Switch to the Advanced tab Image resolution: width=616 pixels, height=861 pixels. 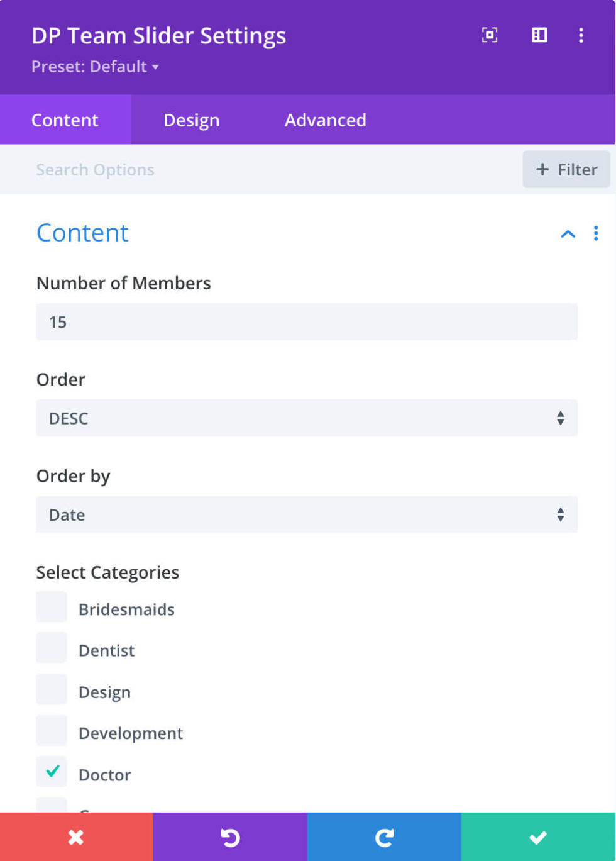pos(325,119)
